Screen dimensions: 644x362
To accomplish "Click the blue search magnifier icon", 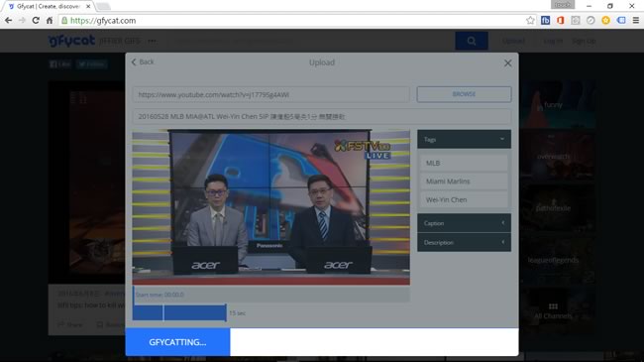I will coord(472,41).
